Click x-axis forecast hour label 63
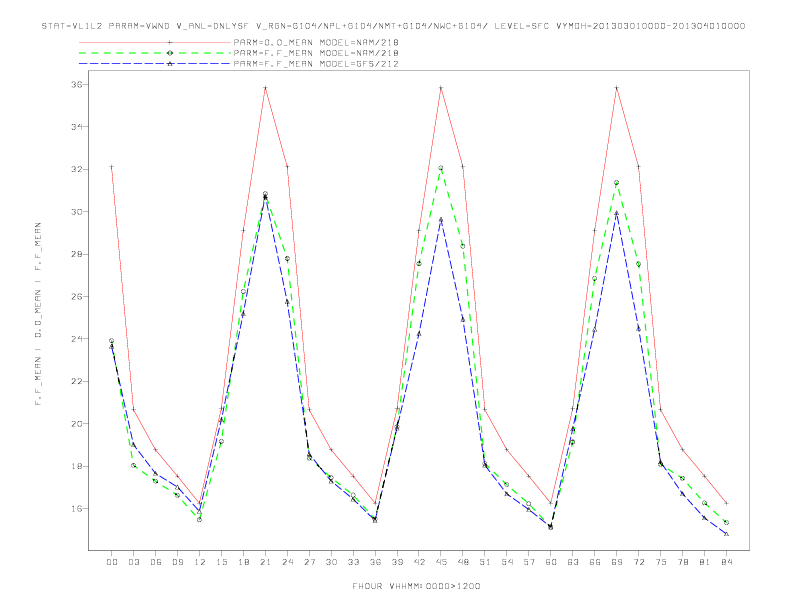The image size is (792, 612). [x=573, y=562]
